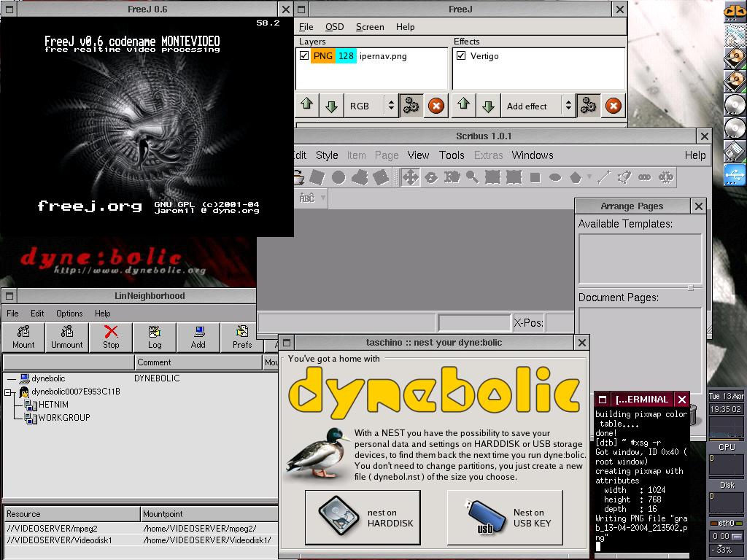Collapse the dynebolic0007E953C11B tree node
Viewport: 747px width, 560px height.
coord(8,392)
